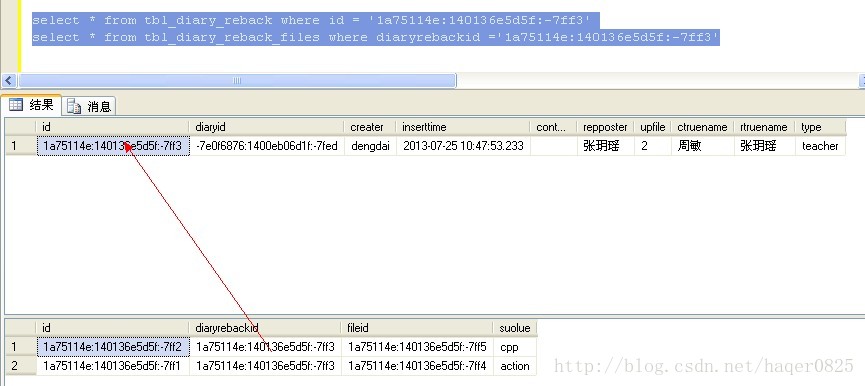Click the creater column header
The image size is (865, 386).
coord(370,127)
